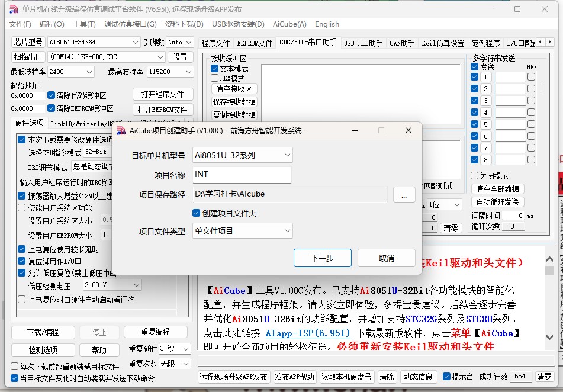Click 检测选项 button
Image resolution: width=563 pixels, height=392 pixels.
[43, 350]
